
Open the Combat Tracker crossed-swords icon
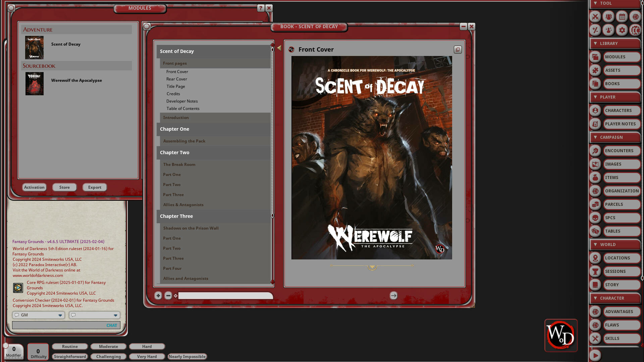coord(595,17)
